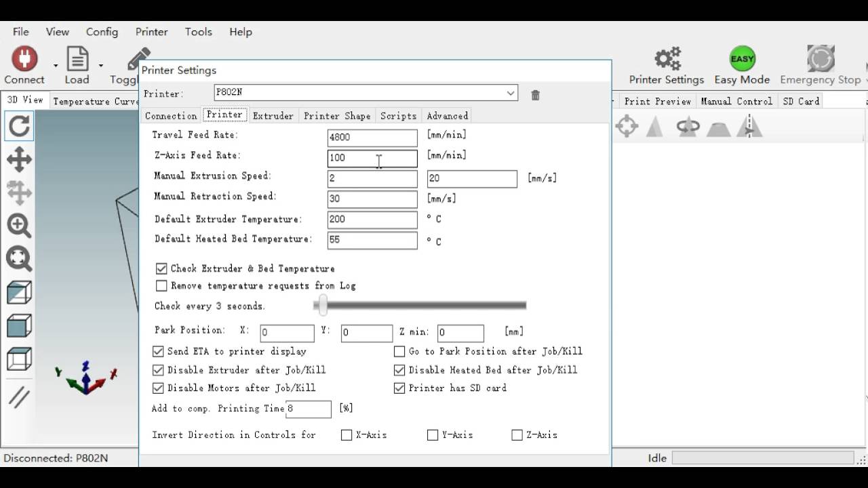The image size is (868, 488).
Task: Click the Emergency Stop icon
Action: tap(821, 59)
